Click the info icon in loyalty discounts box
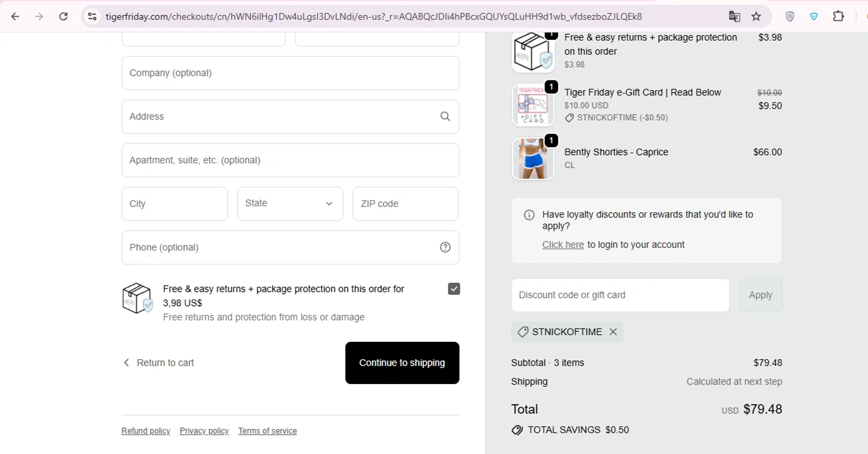This screenshot has height=454, width=868. [x=529, y=215]
